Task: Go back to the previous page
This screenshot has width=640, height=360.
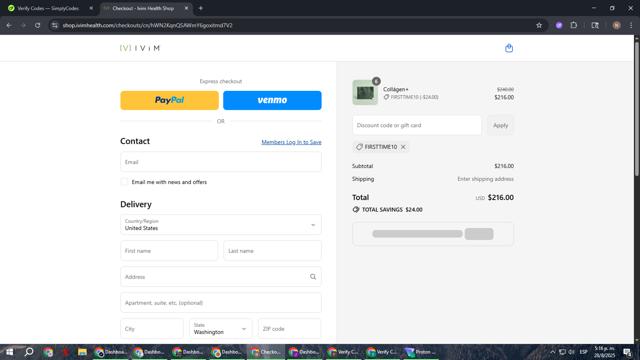Action: point(9,25)
